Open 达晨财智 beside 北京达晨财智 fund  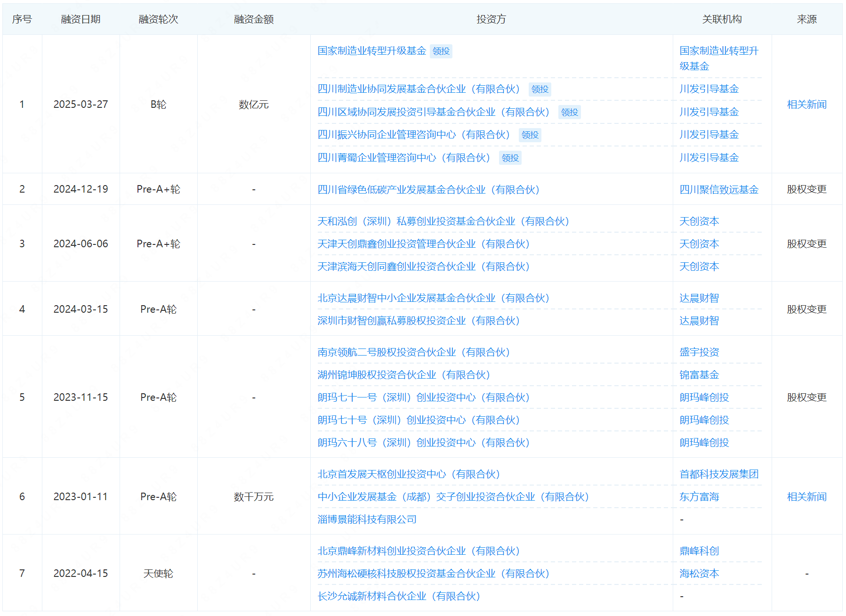(699, 298)
